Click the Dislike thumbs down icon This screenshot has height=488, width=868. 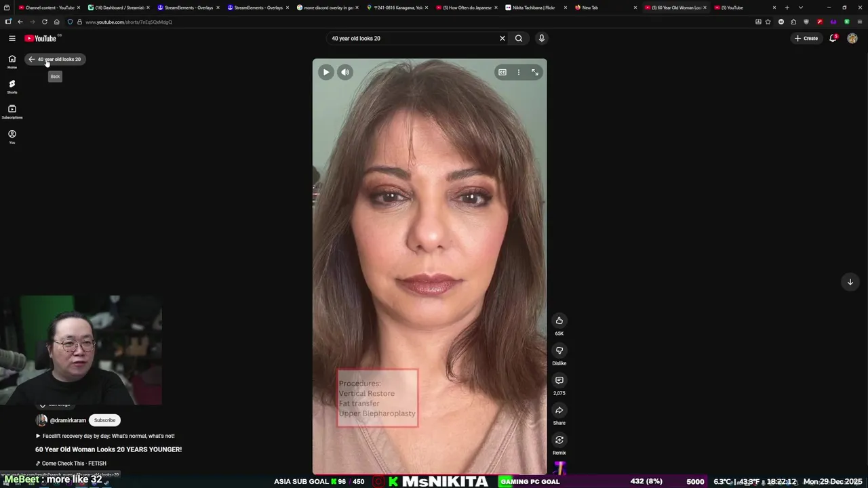(559, 350)
